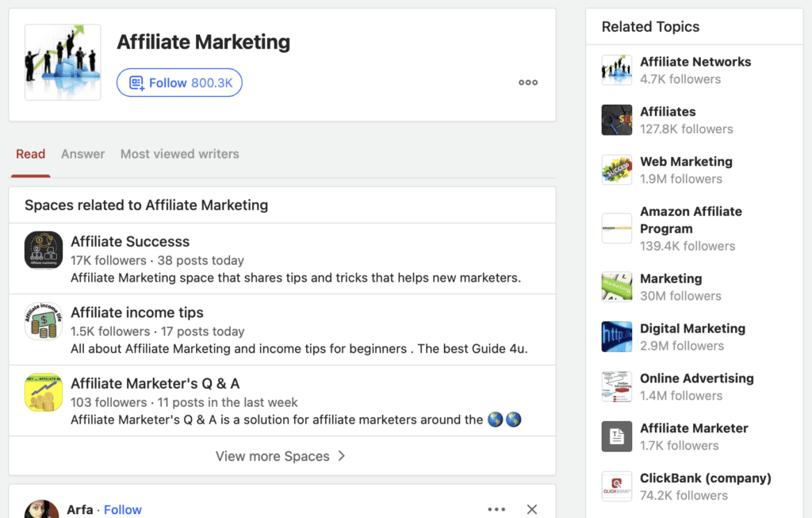
Task: Open the Most viewed writers tab
Action: point(180,154)
